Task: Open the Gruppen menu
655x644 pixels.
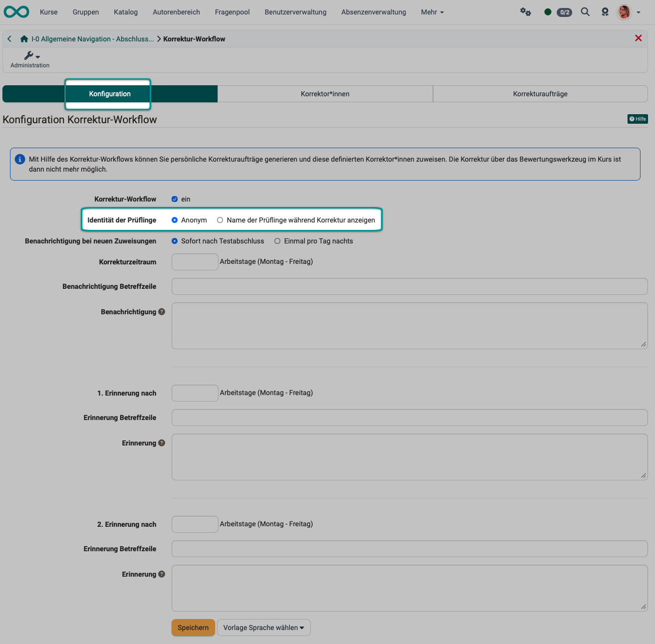Action: (86, 12)
